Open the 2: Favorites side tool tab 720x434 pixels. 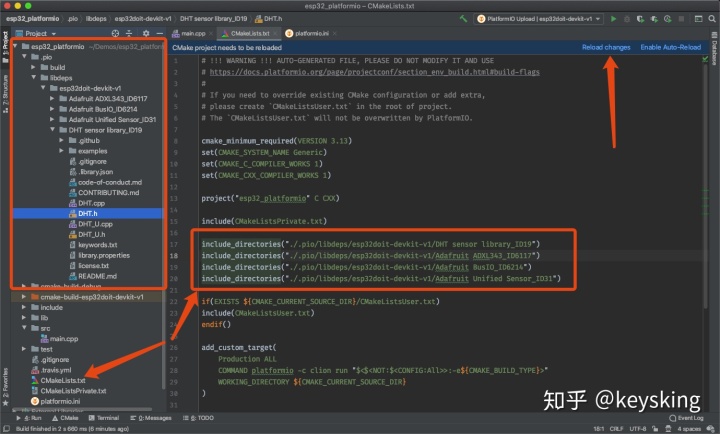pos(6,387)
